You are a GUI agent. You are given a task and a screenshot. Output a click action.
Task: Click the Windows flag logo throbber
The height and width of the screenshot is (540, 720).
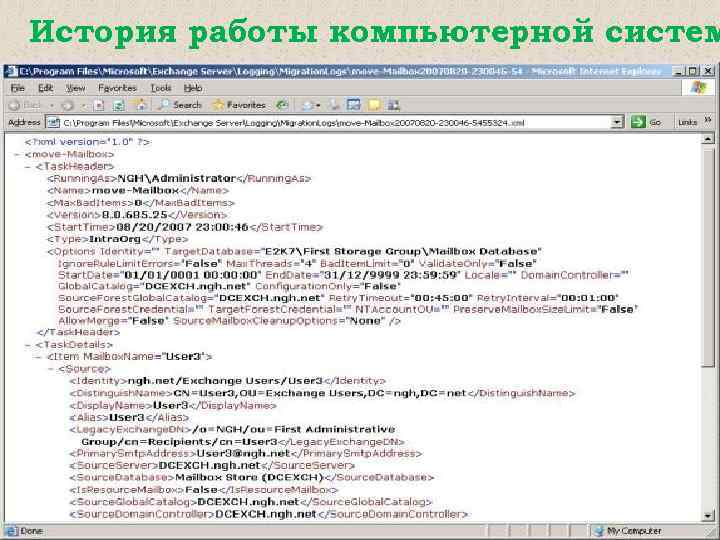click(x=698, y=87)
